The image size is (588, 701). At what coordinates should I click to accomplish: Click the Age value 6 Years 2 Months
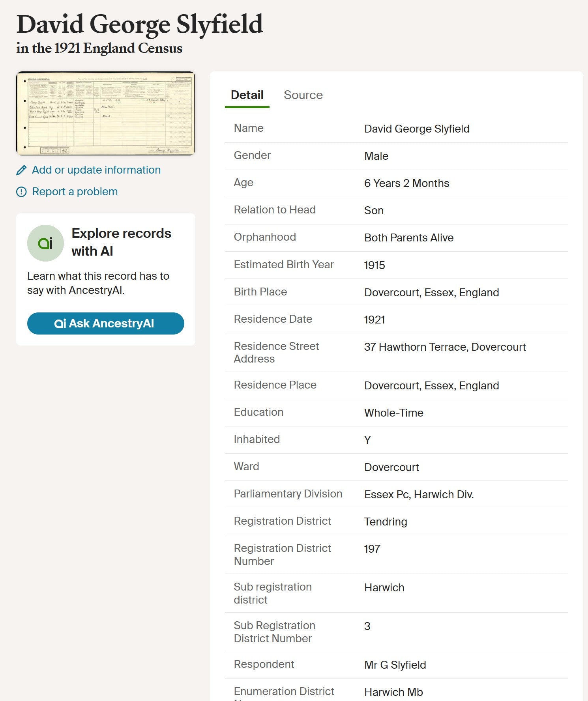406,183
